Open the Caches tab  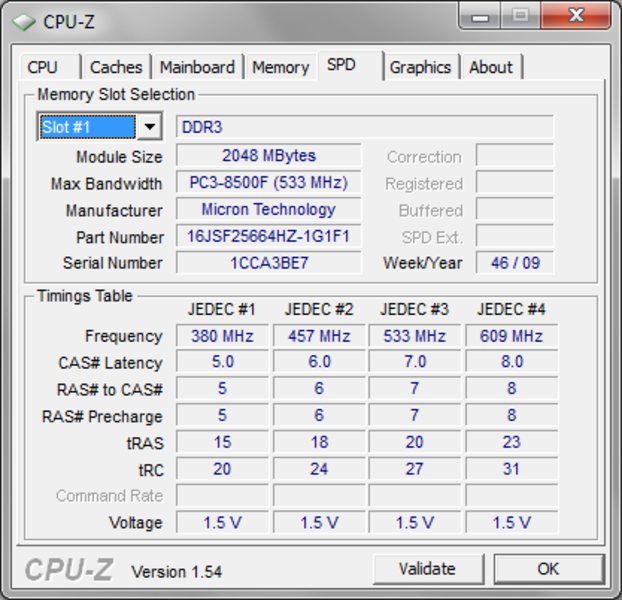tap(116, 67)
